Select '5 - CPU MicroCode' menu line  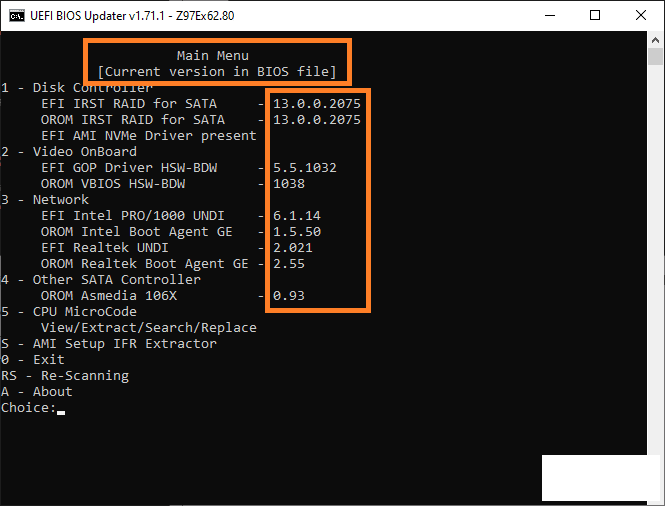[x=69, y=312]
